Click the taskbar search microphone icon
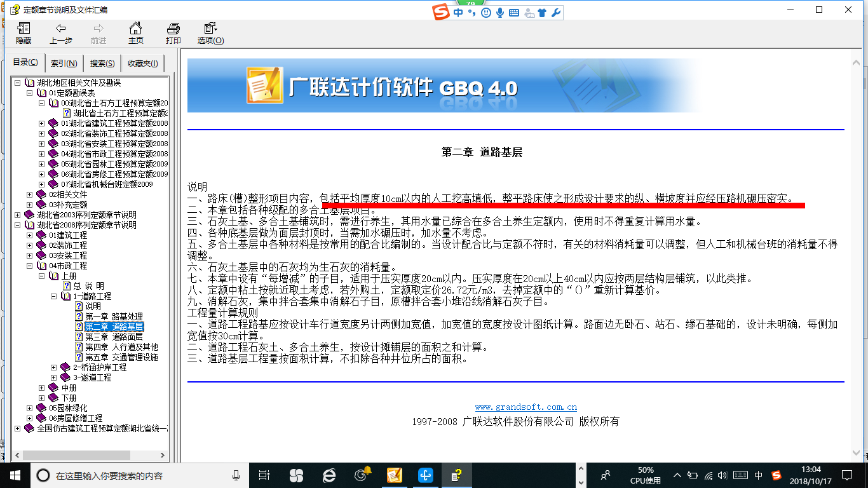868x488 pixels. point(236,475)
